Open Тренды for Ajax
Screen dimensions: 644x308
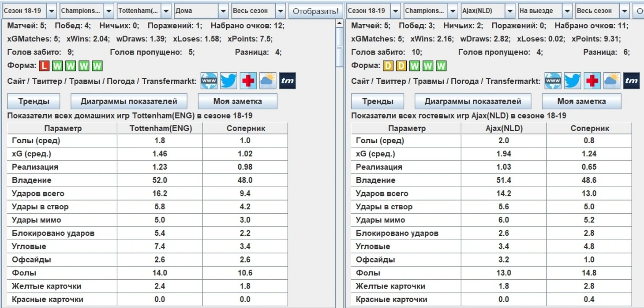[378, 101]
